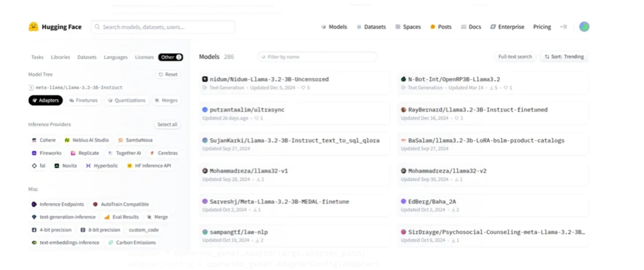
Task: Open the user profile avatar
Action: [584, 27]
